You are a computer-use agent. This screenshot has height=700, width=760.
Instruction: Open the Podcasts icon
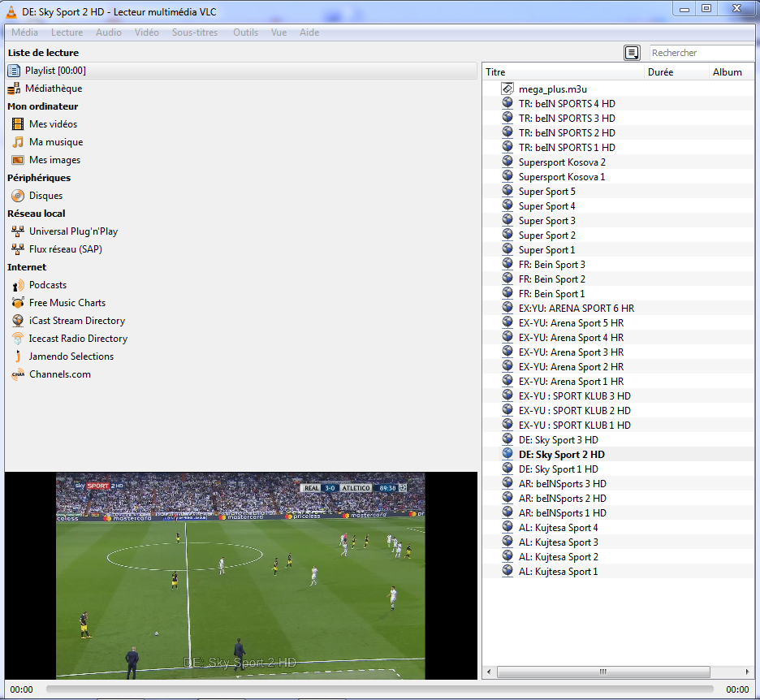point(18,285)
